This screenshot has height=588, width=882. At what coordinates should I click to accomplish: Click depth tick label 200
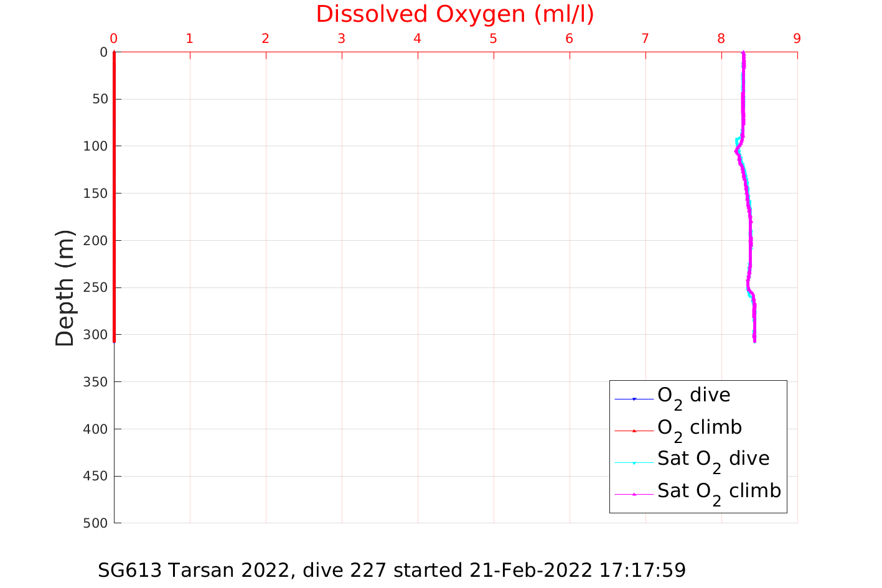pyautogui.click(x=95, y=241)
